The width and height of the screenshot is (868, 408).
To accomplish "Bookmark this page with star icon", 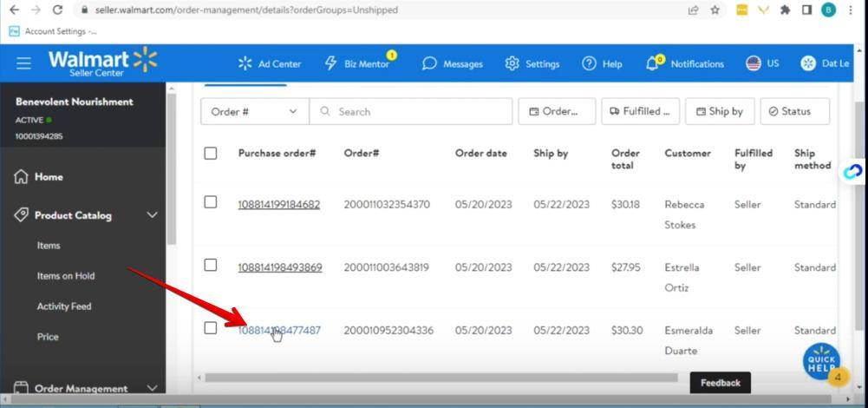I will (715, 10).
